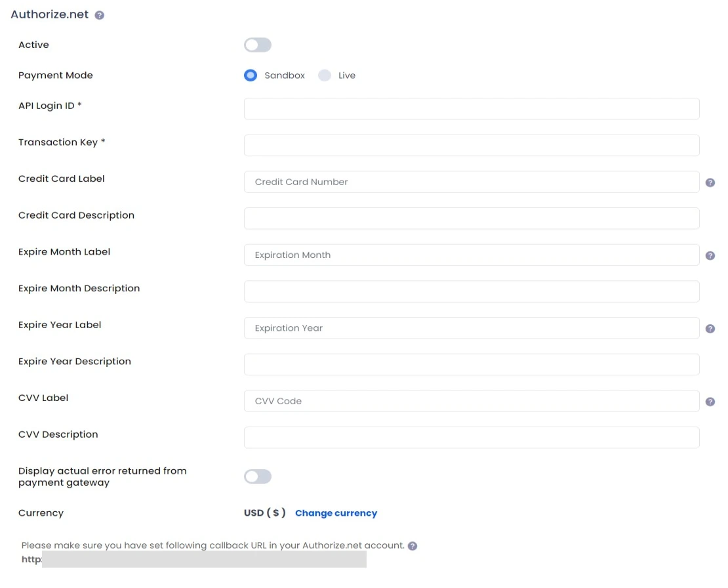Focus the API Login ID input
Viewport: 728px width, 588px height.
pyautogui.click(x=472, y=109)
